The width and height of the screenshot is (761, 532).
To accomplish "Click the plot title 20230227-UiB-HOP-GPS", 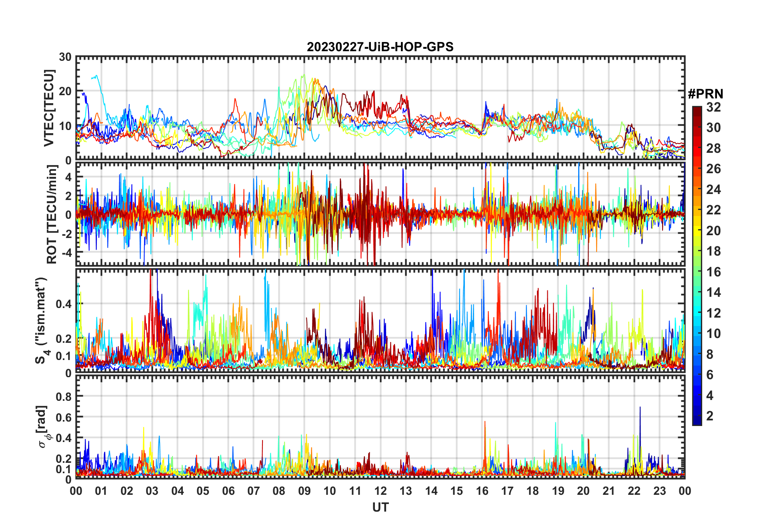I will tap(380, 47).
